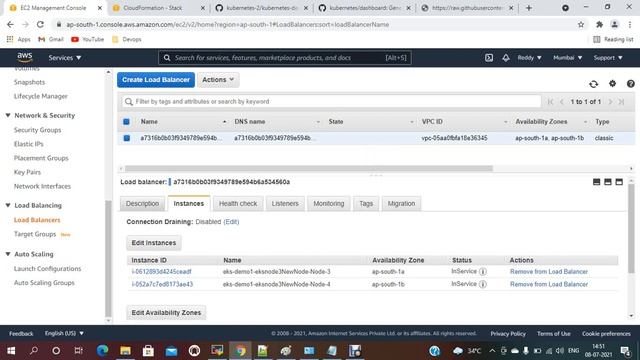Focus the load balancer filter search box
The width and height of the screenshot is (640, 360).
pos(331,102)
